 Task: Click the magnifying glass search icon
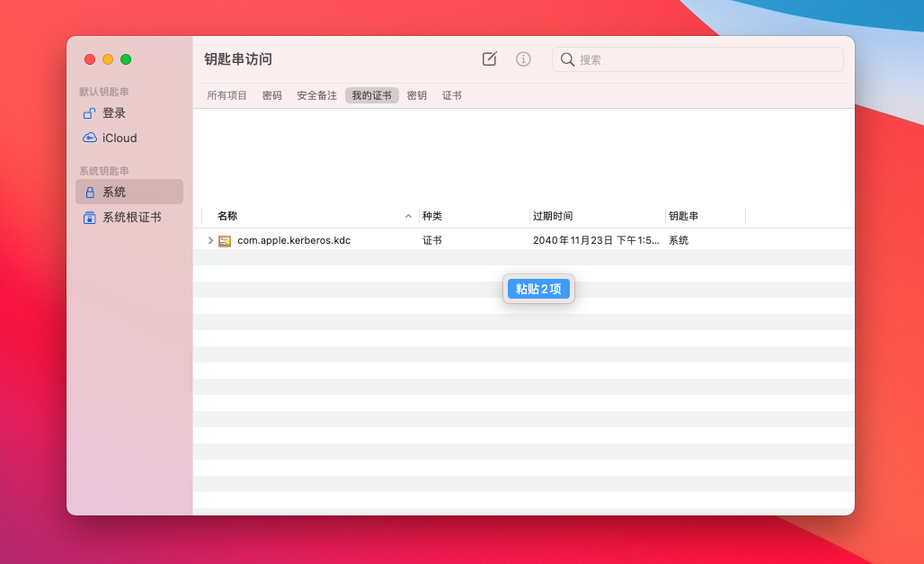pyautogui.click(x=567, y=59)
